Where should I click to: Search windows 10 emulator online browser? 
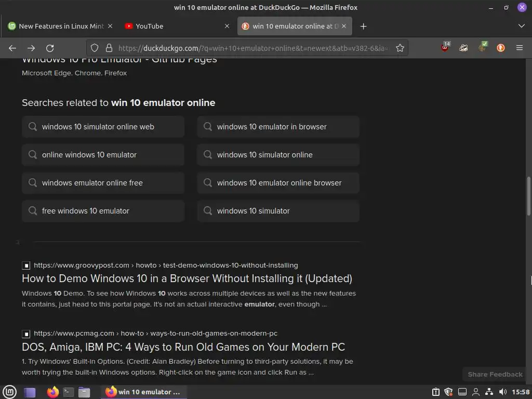[278, 183]
